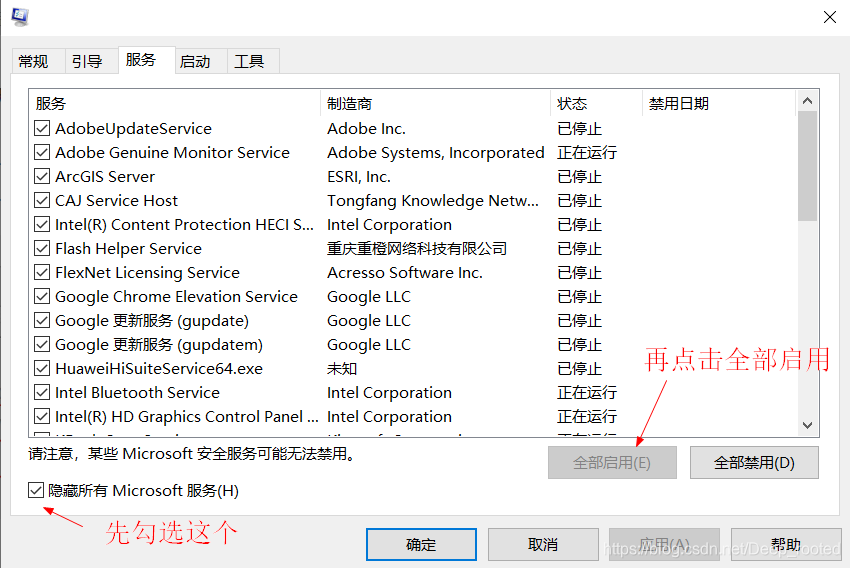Image resolution: width=850 pixels, height=568 pixels.
Task: Toggle FlexNet Licensing Service checkbox
Action: click(42, 272)
